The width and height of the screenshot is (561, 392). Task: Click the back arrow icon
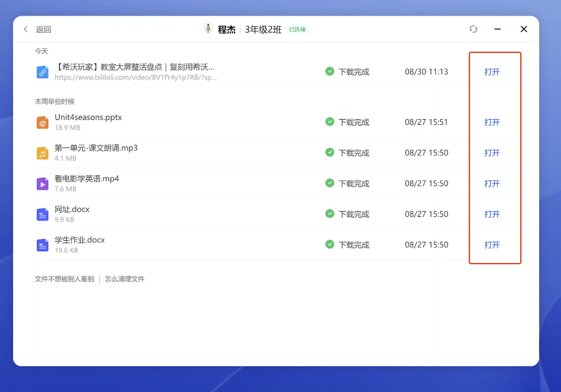(26, 29)
